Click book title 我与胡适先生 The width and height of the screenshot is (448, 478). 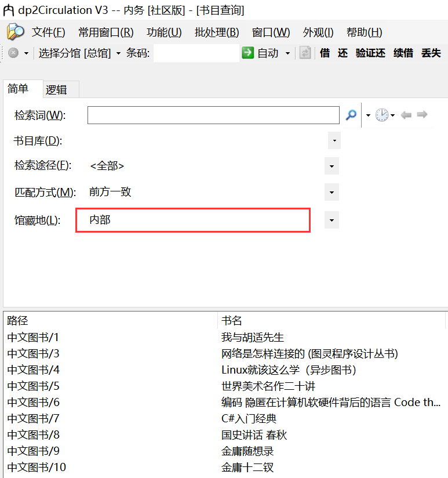pos(253,338)
